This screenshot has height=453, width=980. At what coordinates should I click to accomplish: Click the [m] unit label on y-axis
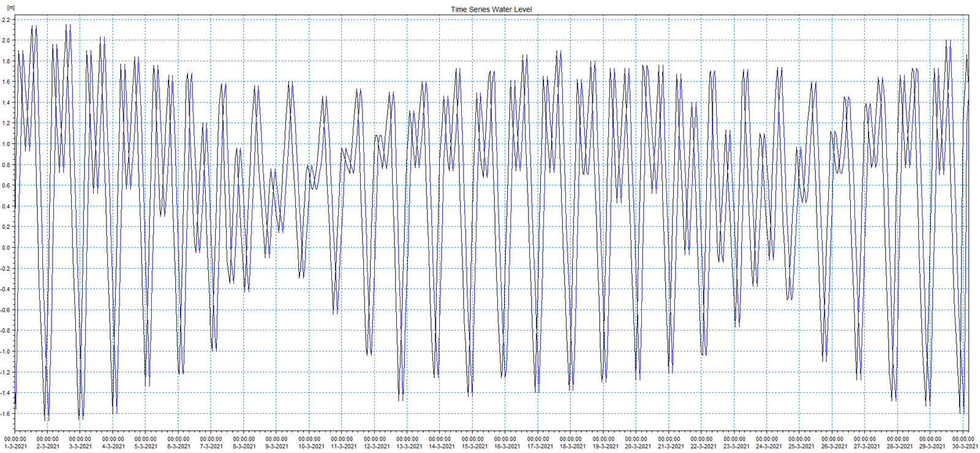[10, 7]
